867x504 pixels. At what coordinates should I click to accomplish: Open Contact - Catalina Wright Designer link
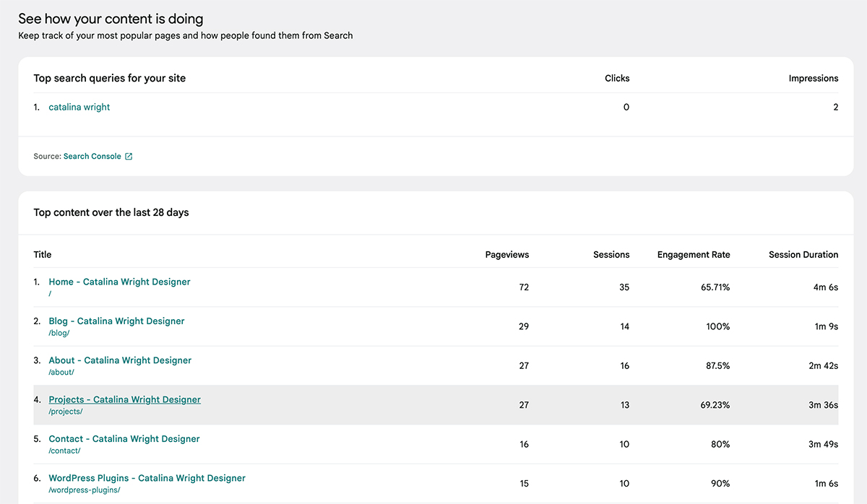tap(124, 439)
